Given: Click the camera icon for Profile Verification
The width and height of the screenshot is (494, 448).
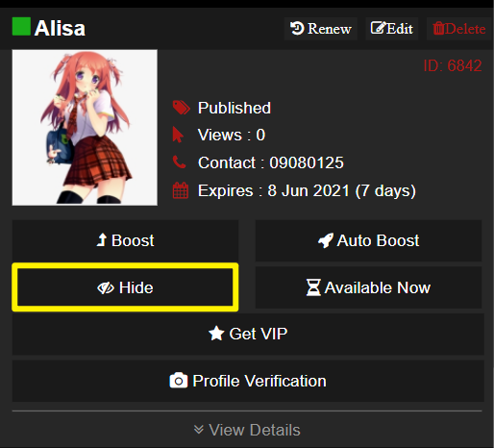Looking at the screenshot, I should point(179,381).
